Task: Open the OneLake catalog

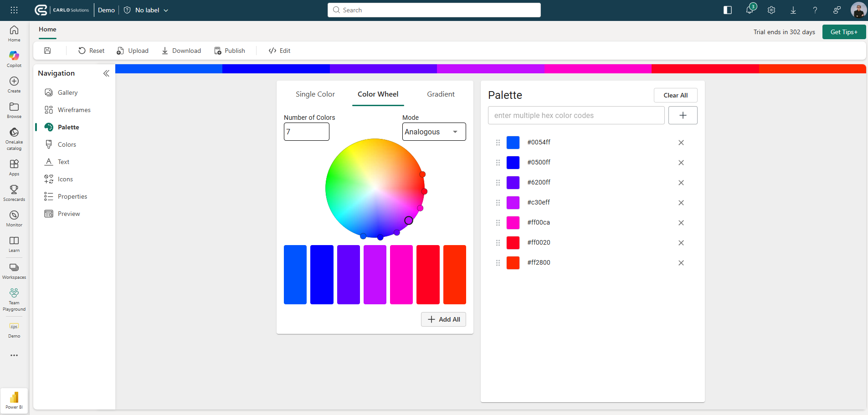Action: [x=14, y=137]
